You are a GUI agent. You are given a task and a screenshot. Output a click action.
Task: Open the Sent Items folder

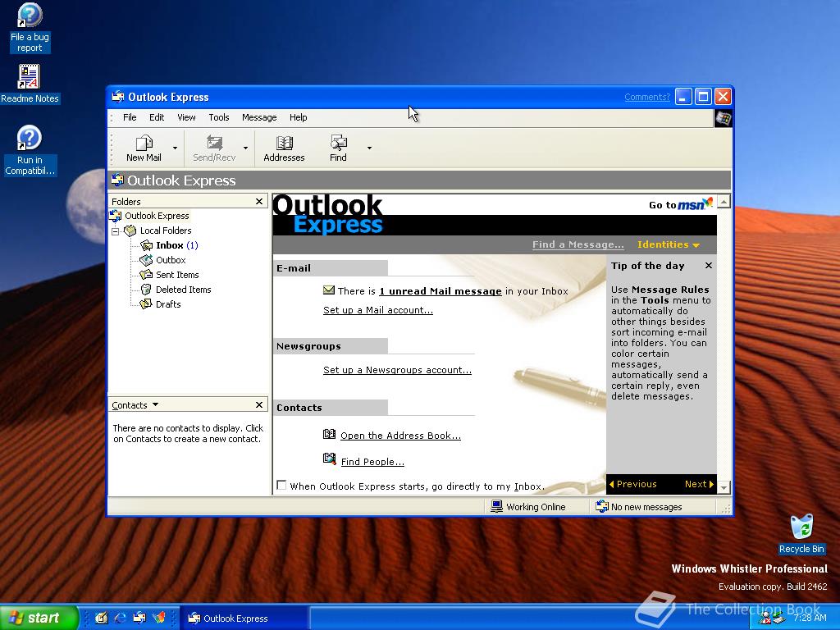pyautogui.click(x=177, y=275)
